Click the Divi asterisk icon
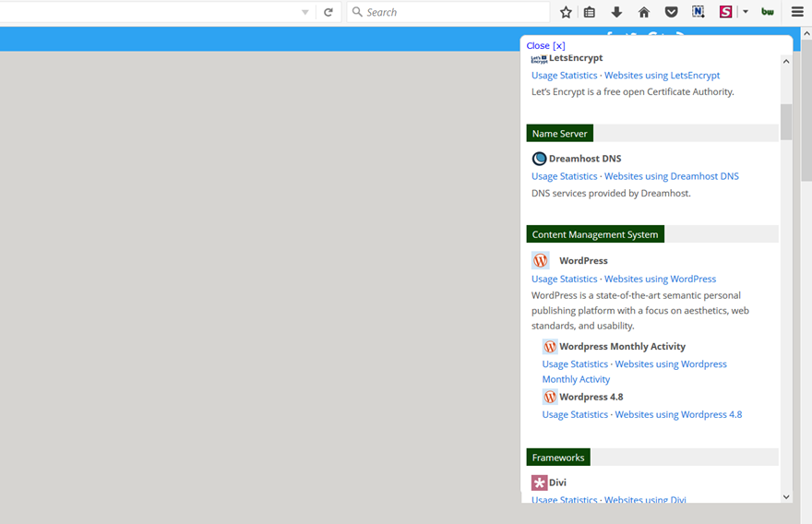Image resolution: width=812 pixels, height=524 pixels. pyautogui.click(x=539, y=482)
